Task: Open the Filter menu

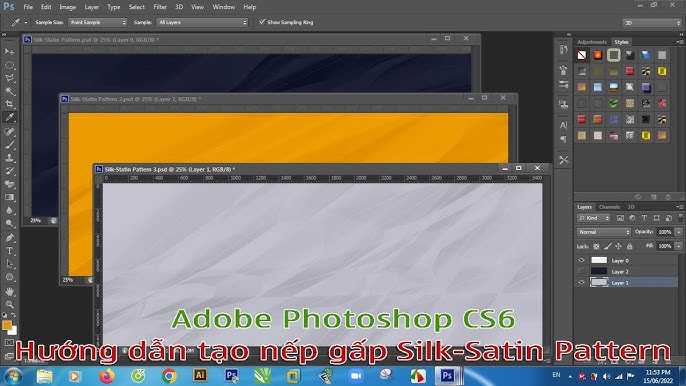Action: [160, 7]
